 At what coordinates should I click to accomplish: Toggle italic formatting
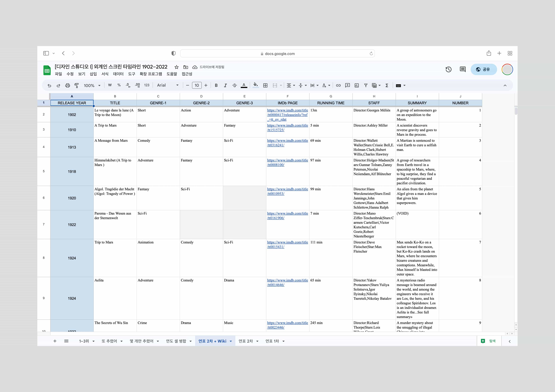pos(225,86)
